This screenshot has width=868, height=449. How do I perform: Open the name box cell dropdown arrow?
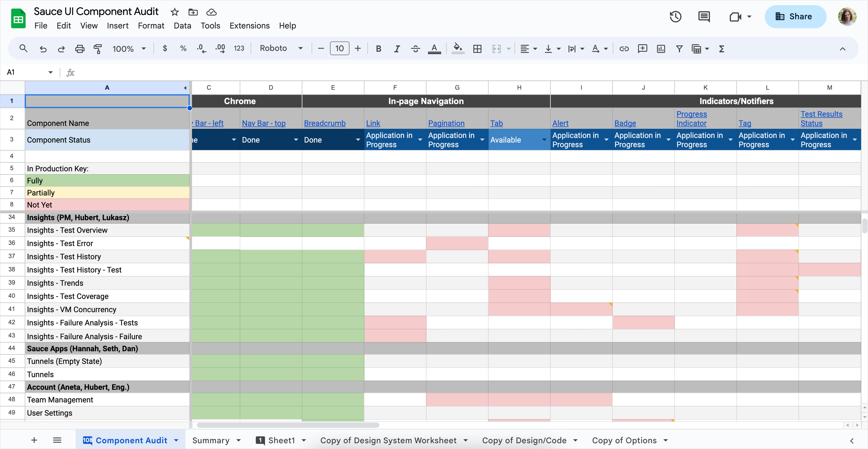(x=50, y=72)
